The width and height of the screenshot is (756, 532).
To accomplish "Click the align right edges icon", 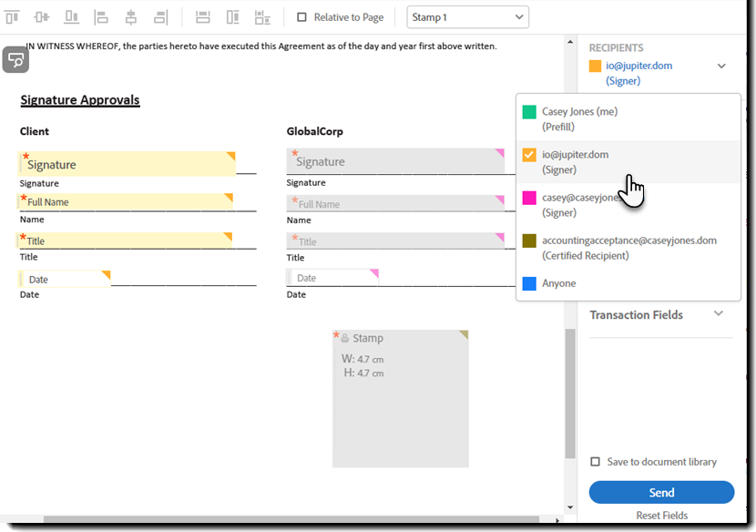I will [x=160, y=17].
